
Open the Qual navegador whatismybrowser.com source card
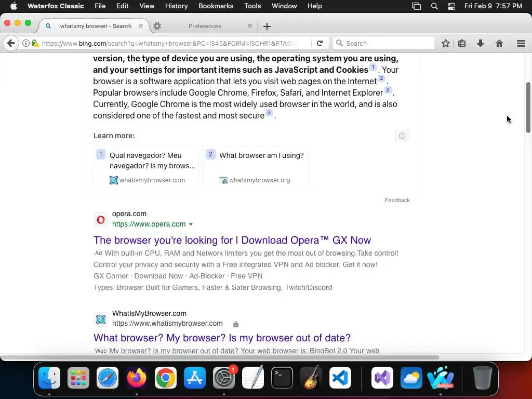click(146, 167)
